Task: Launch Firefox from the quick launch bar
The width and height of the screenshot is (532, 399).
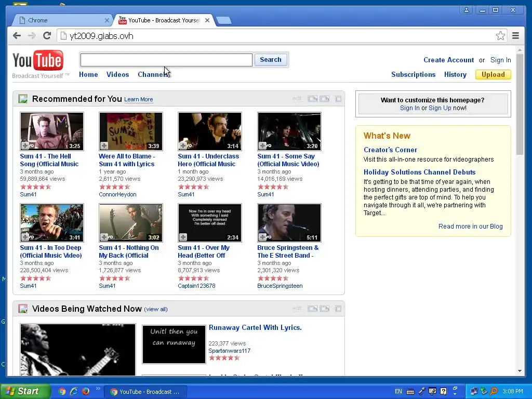Action: 86,391
